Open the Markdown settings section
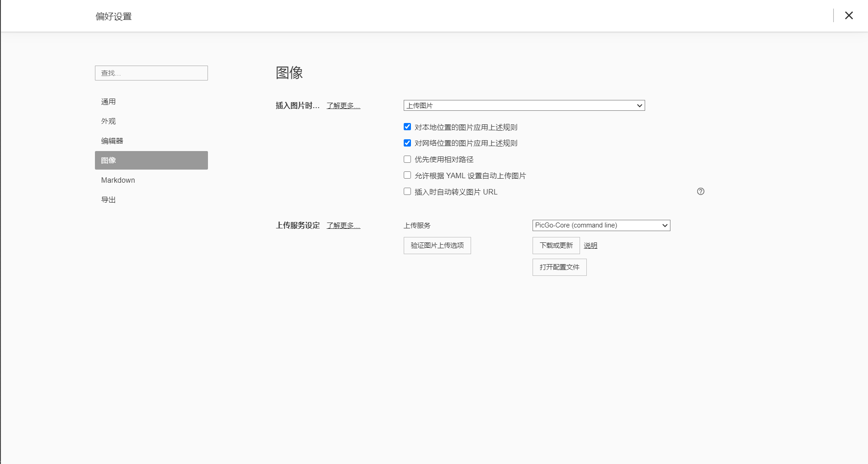The height and width of the screenshot is (464, 868). click(151, 180)
